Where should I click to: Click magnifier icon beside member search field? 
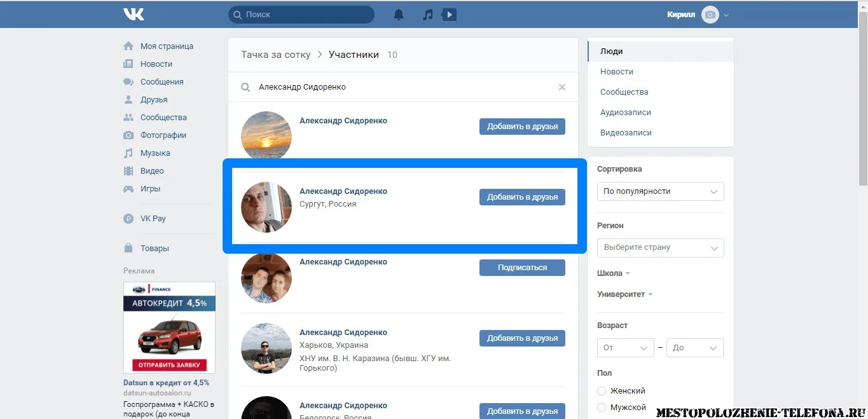coord(245,87)
